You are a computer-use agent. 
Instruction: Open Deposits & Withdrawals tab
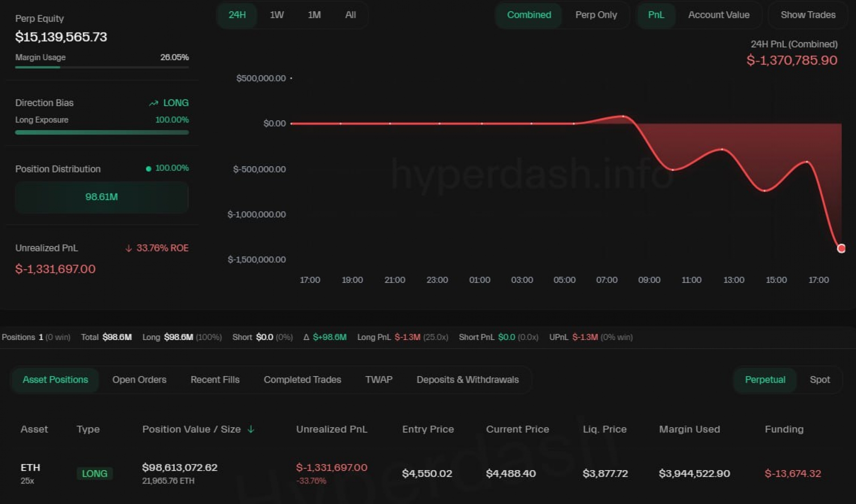(467, 380)
